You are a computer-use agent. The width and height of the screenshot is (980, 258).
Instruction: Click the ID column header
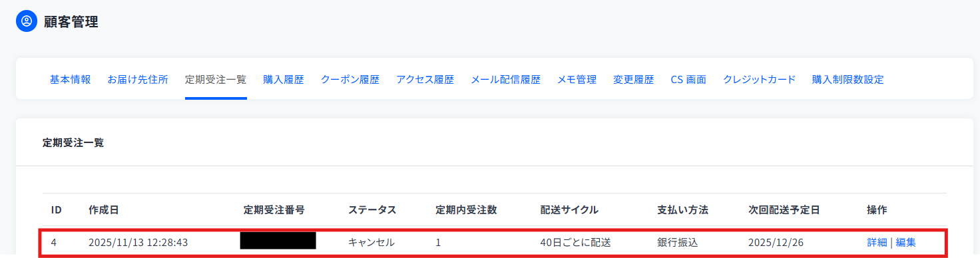pos(57,210)
